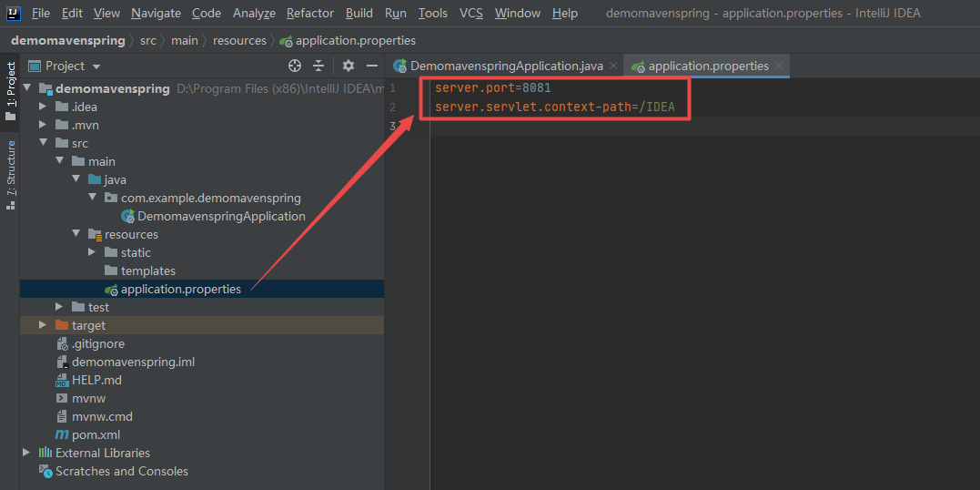Click the Scratches and Consoles icon
Viewport: 980px width, 490px height.
45,471
